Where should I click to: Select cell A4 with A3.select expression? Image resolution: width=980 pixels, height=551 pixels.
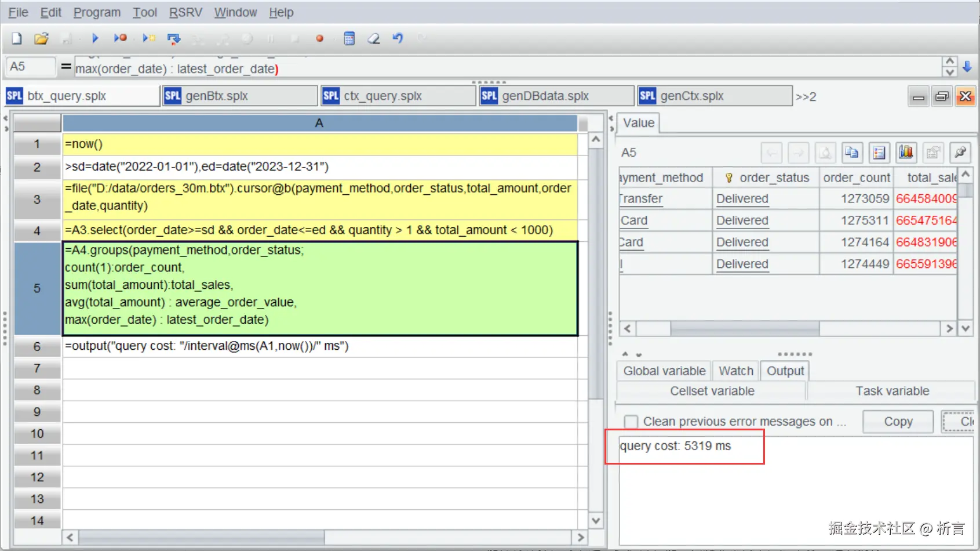(320, 230)
